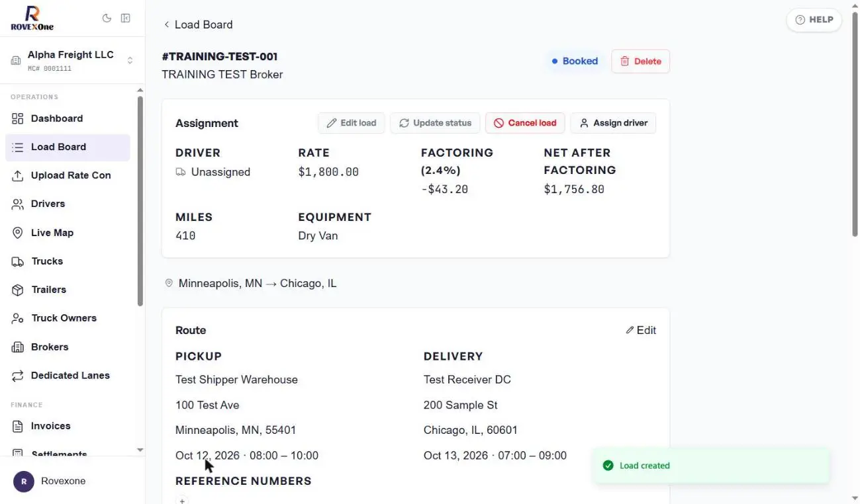Click the Unassigned driver text
Image resolution: width=860 pixels, height=504 pixels.
220,172
